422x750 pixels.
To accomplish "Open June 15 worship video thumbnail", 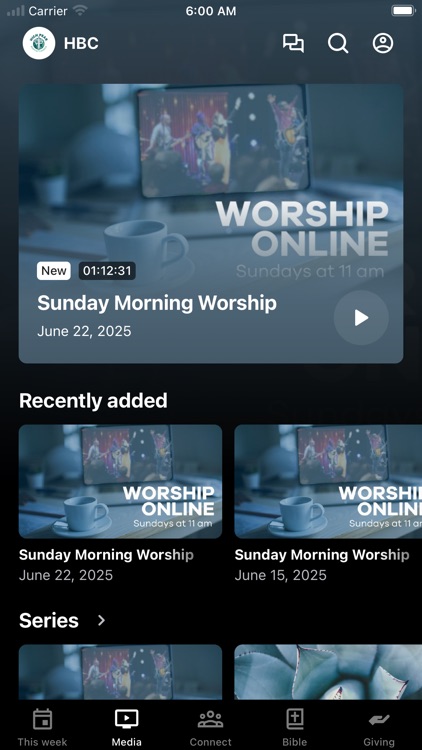I will pos(328,482).
